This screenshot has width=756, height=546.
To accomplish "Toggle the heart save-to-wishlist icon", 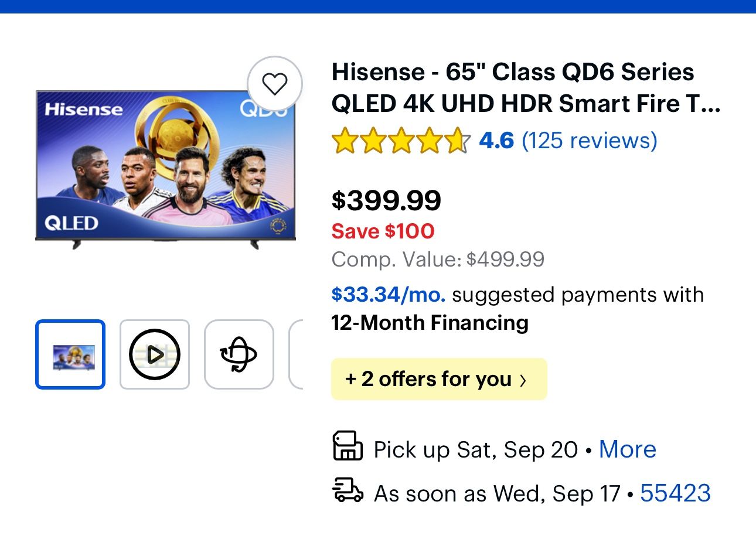I will (x=274, y=84).
